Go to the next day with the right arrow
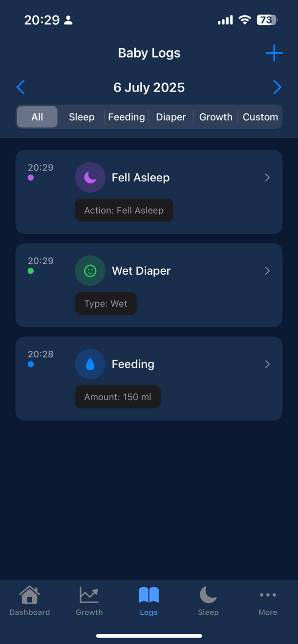 point(277,87)
